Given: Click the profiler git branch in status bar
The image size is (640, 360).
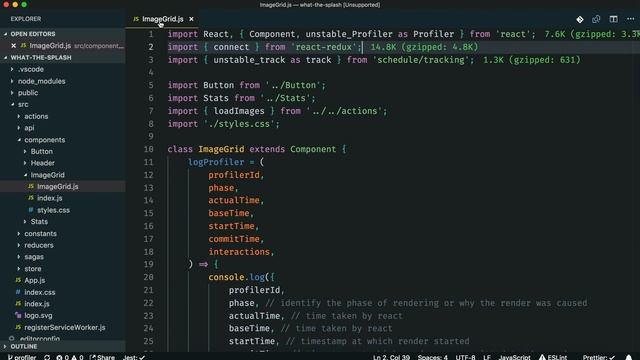Looking at the screenshot, I should point(22,357).
